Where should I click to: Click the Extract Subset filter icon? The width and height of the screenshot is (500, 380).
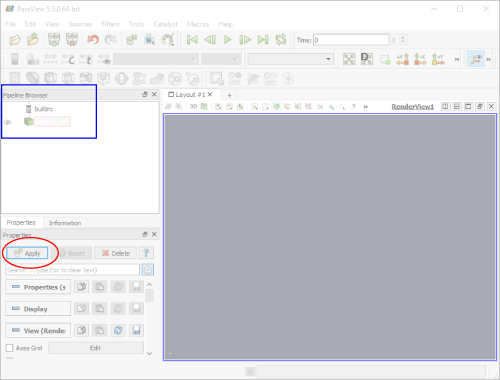(x=103, y=78)
